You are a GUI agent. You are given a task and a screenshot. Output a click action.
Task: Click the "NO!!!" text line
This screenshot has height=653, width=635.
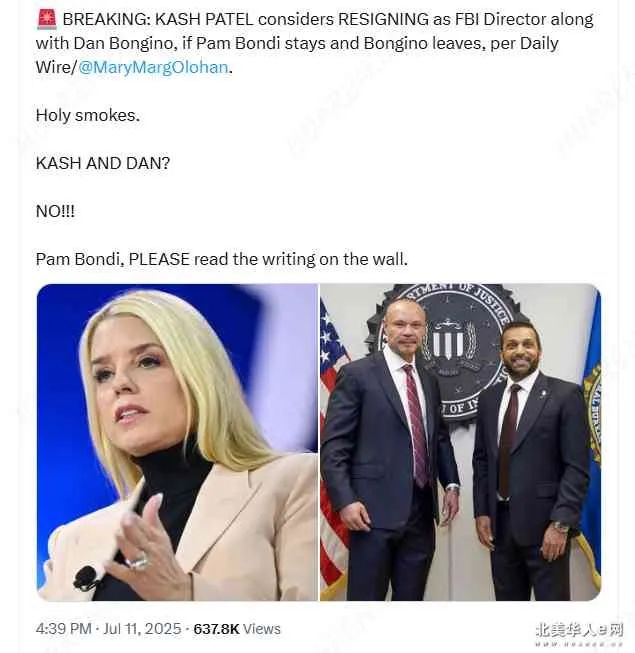tap(55, 211)
